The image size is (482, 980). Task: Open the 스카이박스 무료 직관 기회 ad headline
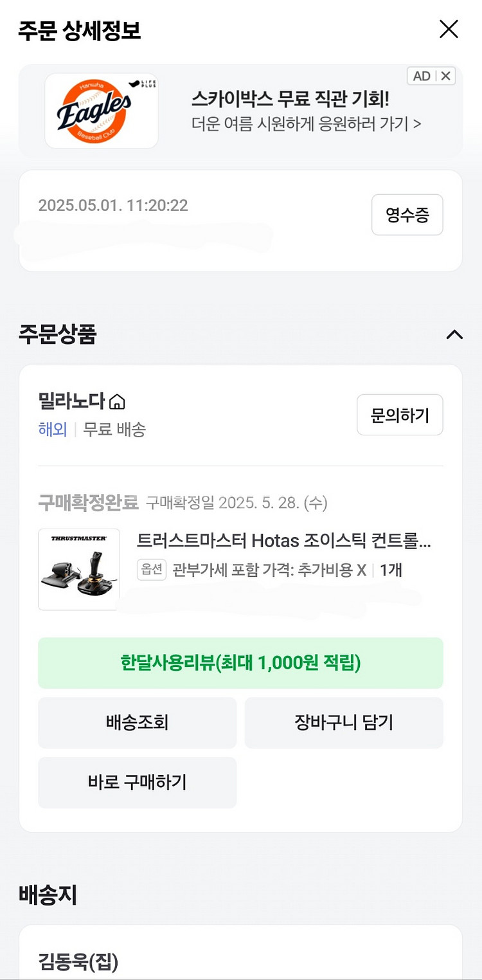[290, 100]
